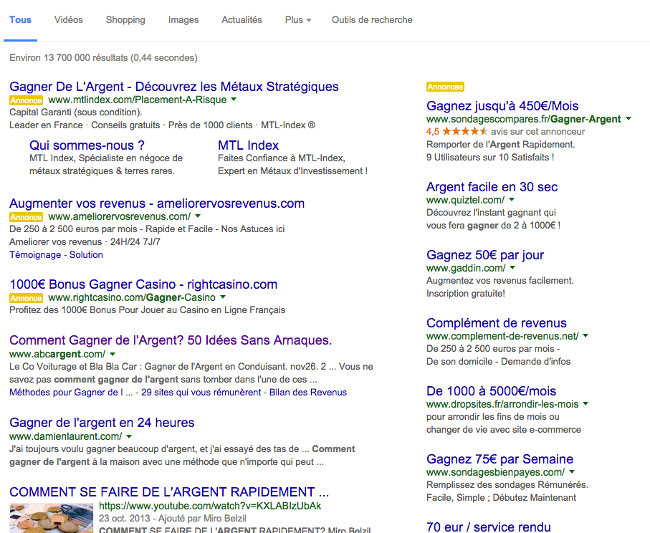This screenshot has width=650, height=533.
Task: Expand arrow next to mtlindex.com URL
Action: (x=233, y=99)
